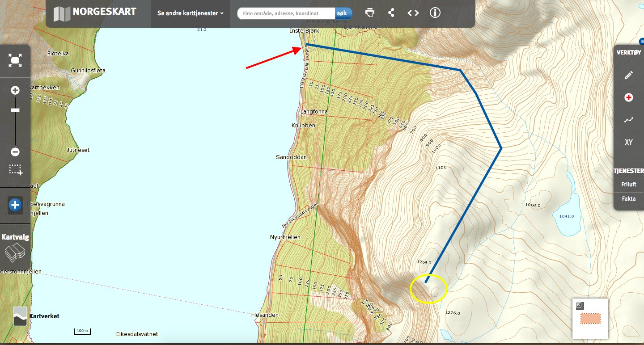The height and width of the screenshot is (345, 644).
Task: Open the info circle icon
Action: 435,13
